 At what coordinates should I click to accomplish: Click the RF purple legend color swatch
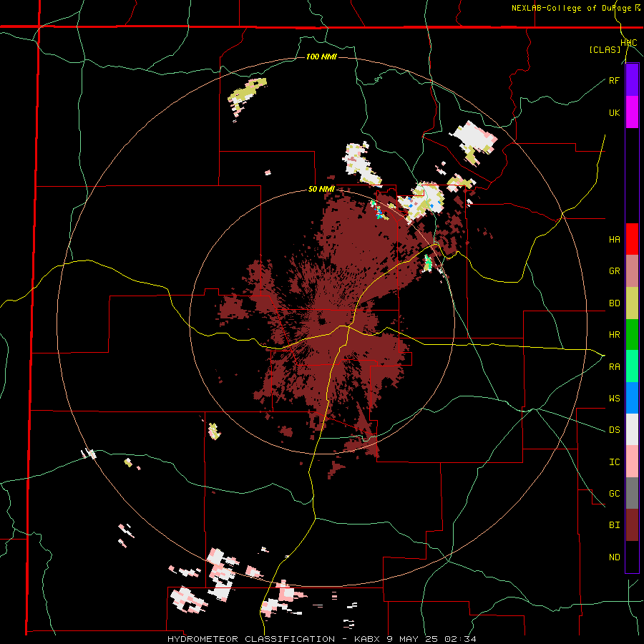pos(632,80)
